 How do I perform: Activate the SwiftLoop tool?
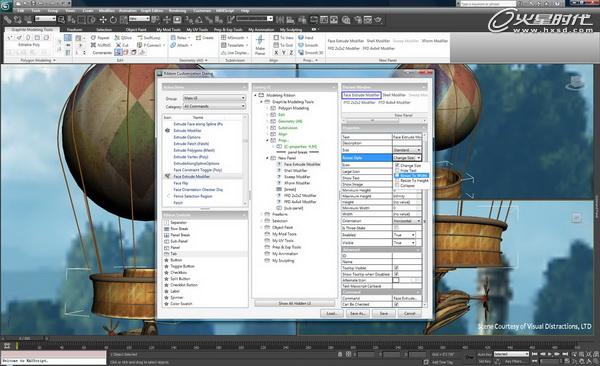coord(149,38)
